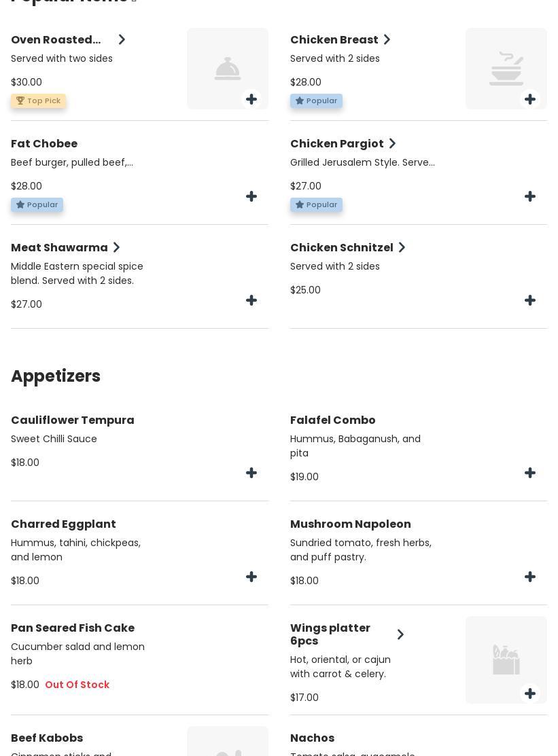Open Fat Chobee item details
The image size is (558, 756).
(x=44, y=144)
